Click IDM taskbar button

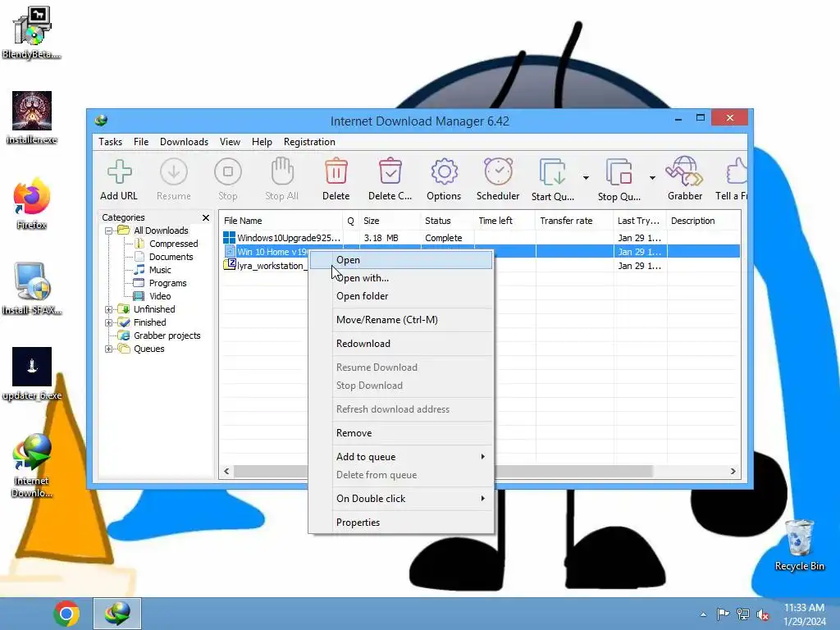pos(117,614)
